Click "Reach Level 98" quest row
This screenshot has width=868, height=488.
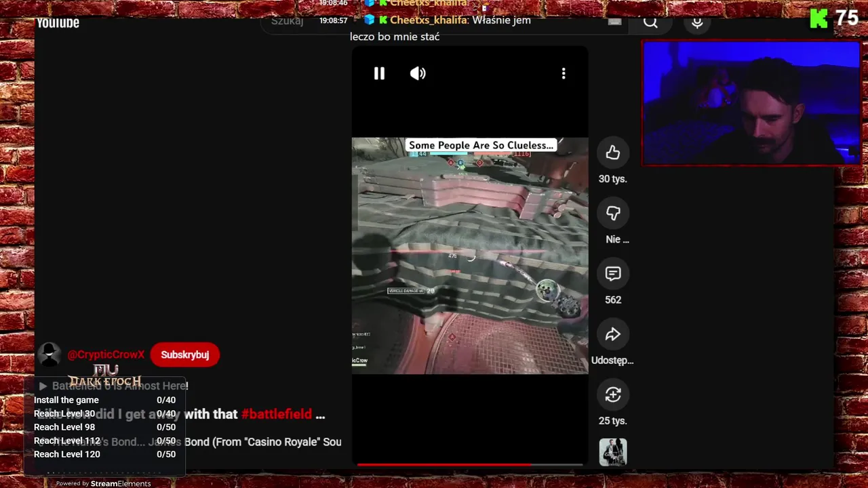coord(104,427)
